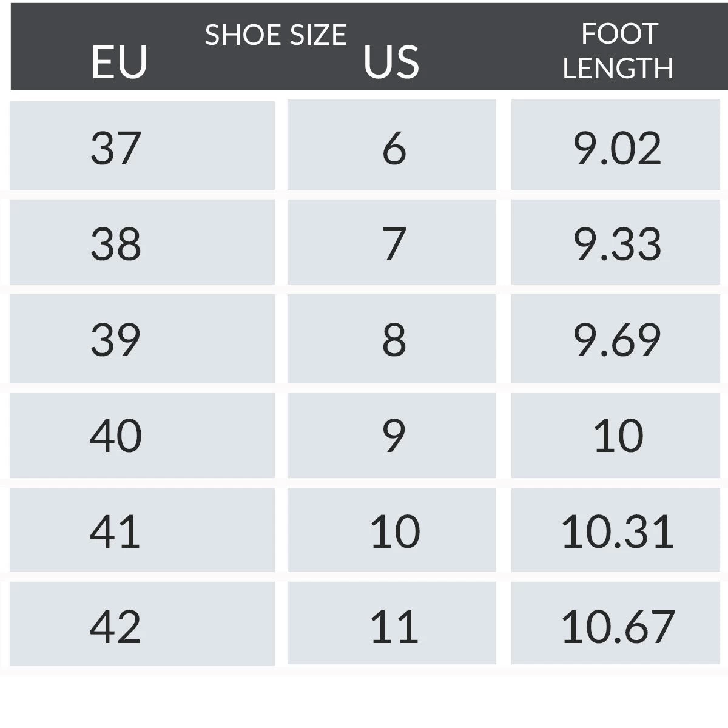Viewport: 728px width, 728px height.
Task: Click the US size 7 cell
Action: coord(392,242)
